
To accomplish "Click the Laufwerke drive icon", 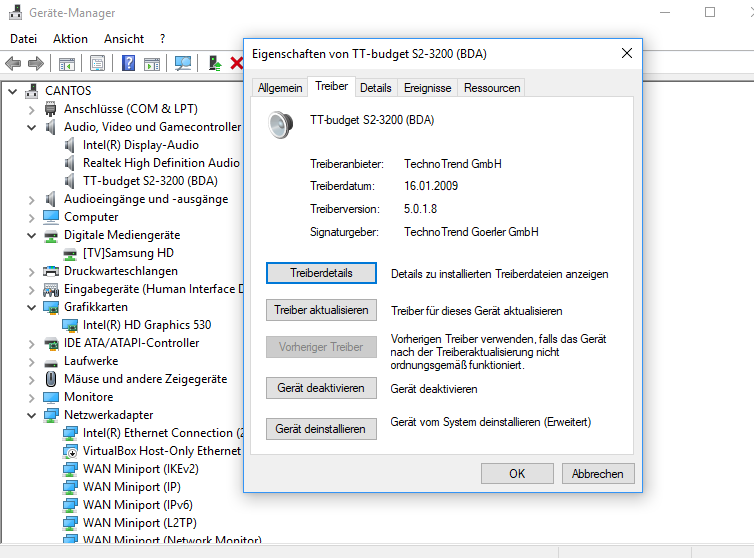I will [x=51, y=362].
